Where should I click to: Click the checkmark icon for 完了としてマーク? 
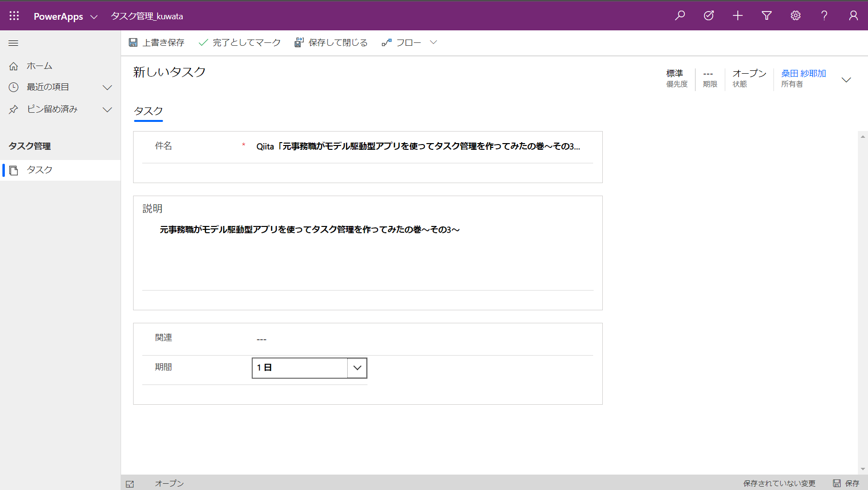(203, 42)
